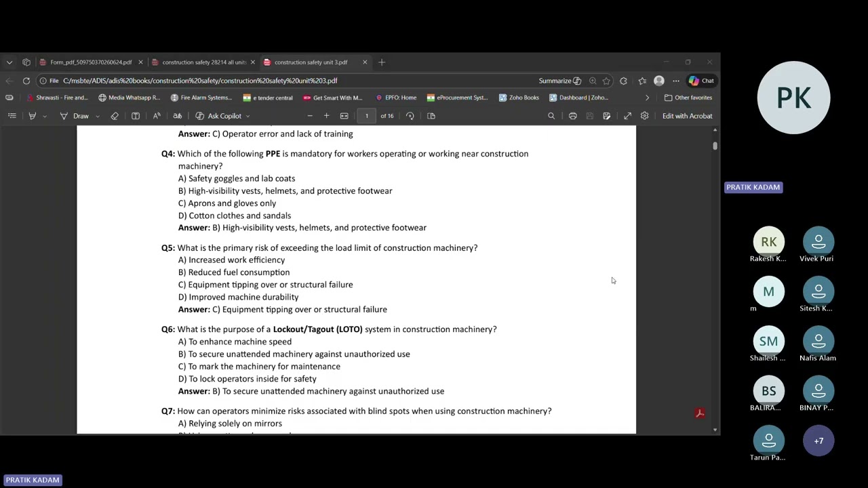
Task: Open Other favorites folder
Action: [x=688, y=98]
